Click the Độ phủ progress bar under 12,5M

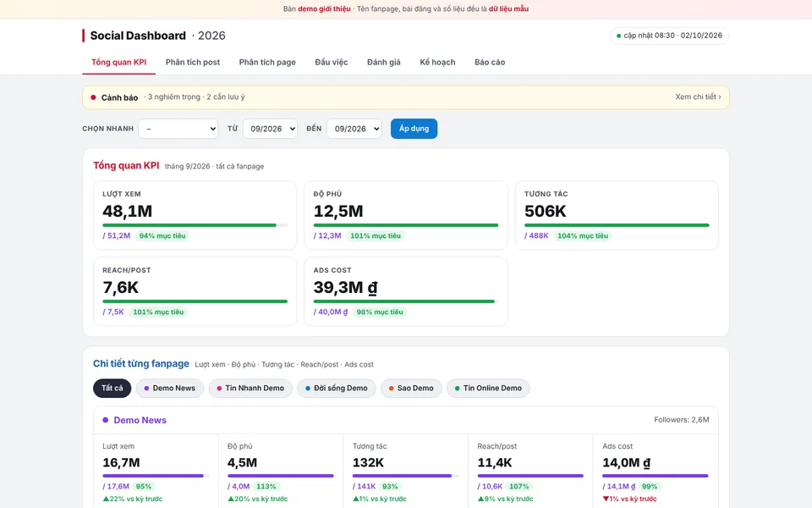[406, 225]
